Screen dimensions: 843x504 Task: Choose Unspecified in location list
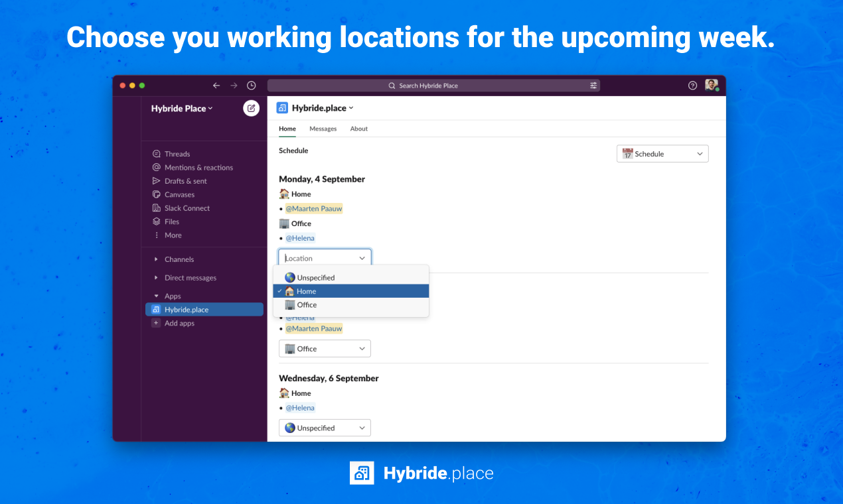[351, 278]
